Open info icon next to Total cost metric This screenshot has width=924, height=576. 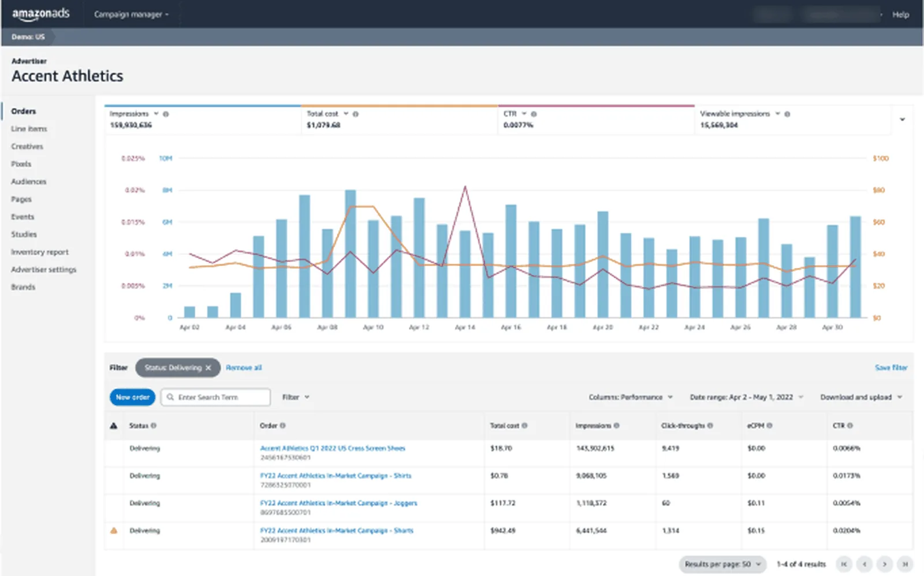(x=356, y=114)
